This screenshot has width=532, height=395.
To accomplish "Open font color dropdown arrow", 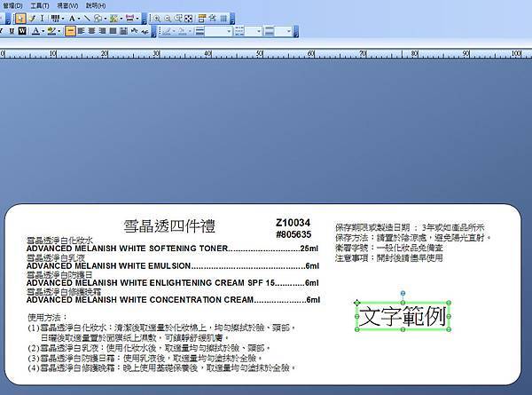I will click(x=43, y=32).
